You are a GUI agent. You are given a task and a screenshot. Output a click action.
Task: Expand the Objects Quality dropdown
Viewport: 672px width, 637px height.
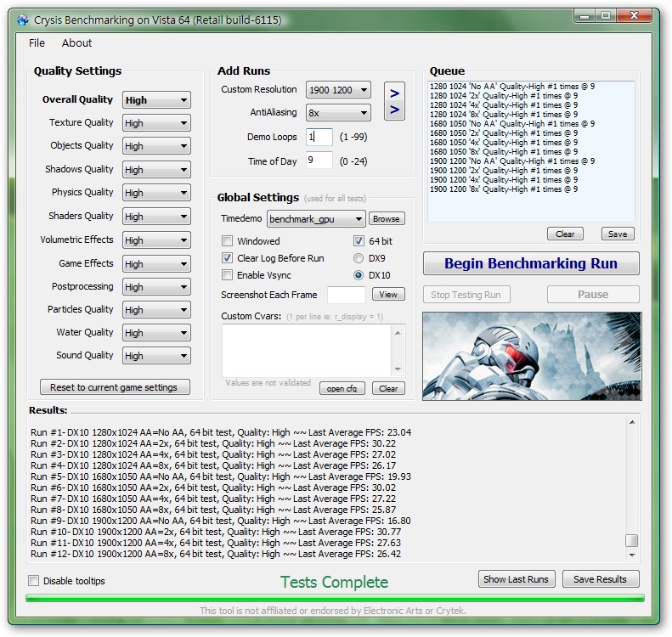pyautogui.click(x=156, y=146)
